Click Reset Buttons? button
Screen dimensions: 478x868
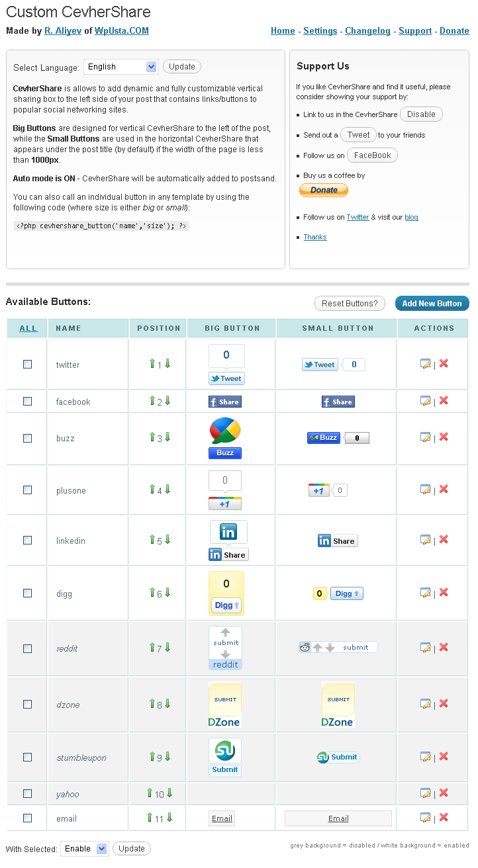click(350, 304)
